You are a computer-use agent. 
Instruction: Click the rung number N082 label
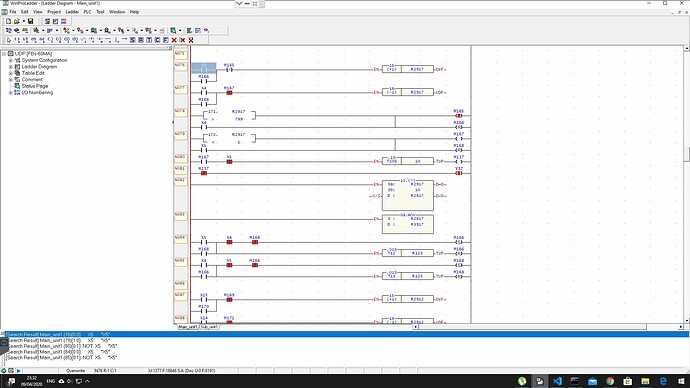[181, 181]
